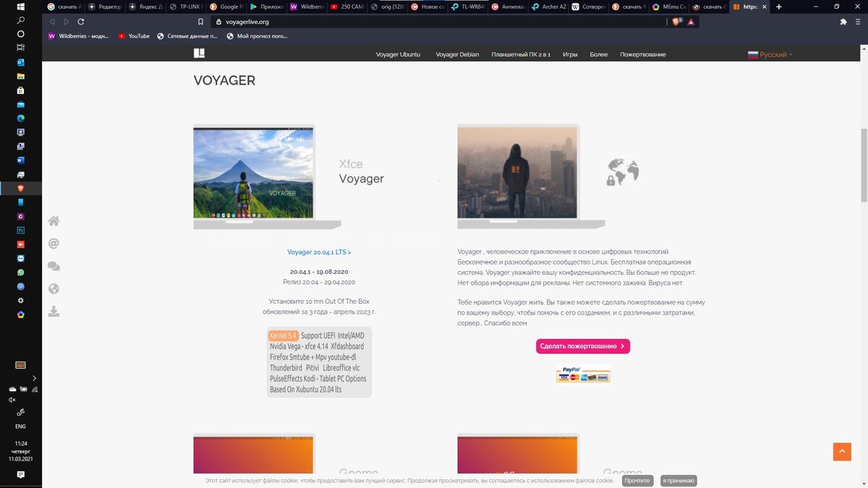Bookmark this page with the bookmark icon
868x488 pixels.
click(x=199, y=22)
